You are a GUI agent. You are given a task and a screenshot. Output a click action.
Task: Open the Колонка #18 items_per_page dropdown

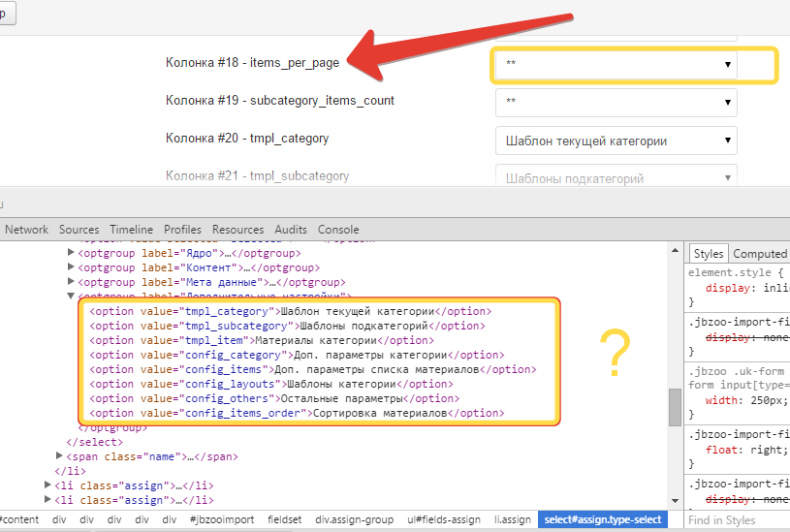616,65
